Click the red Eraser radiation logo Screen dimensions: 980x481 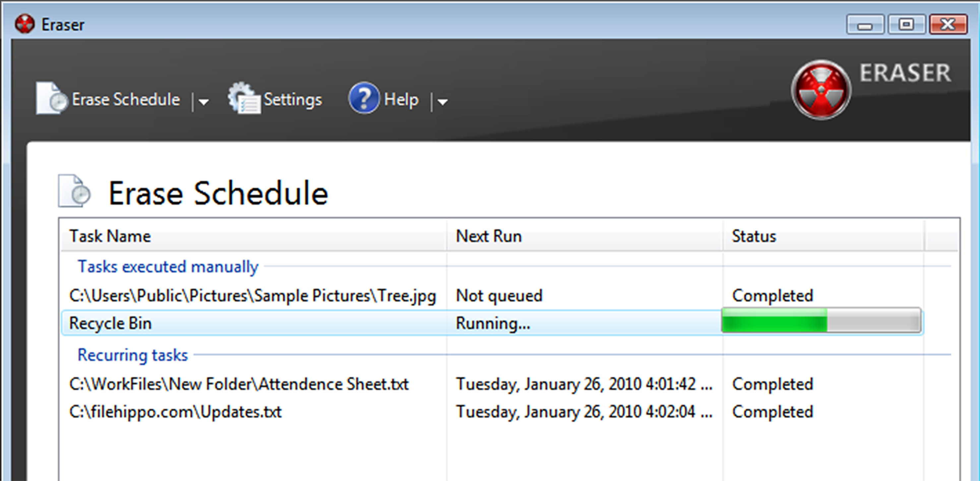[821, 90]
